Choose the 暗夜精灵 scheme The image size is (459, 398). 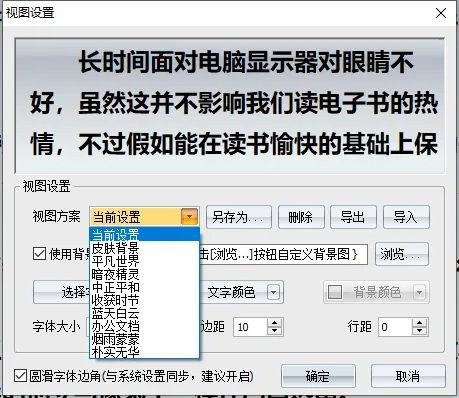(x=144, y=274)
